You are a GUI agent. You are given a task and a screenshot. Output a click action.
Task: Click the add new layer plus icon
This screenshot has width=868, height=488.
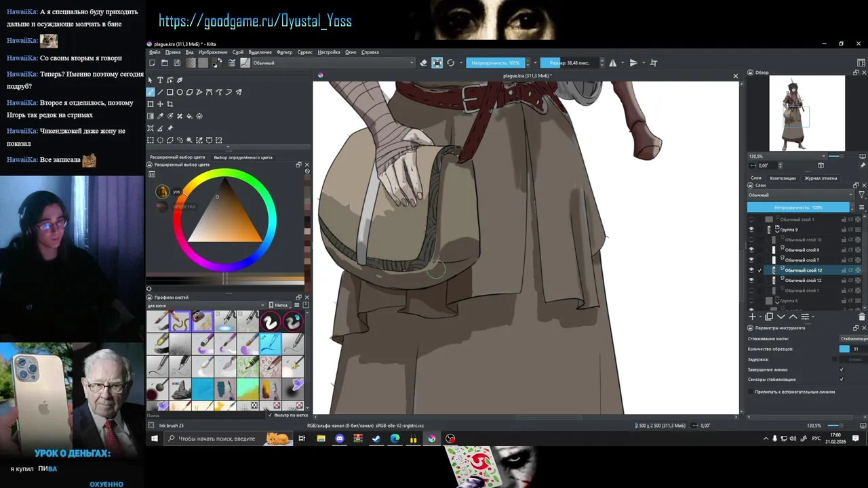point(752,317)
